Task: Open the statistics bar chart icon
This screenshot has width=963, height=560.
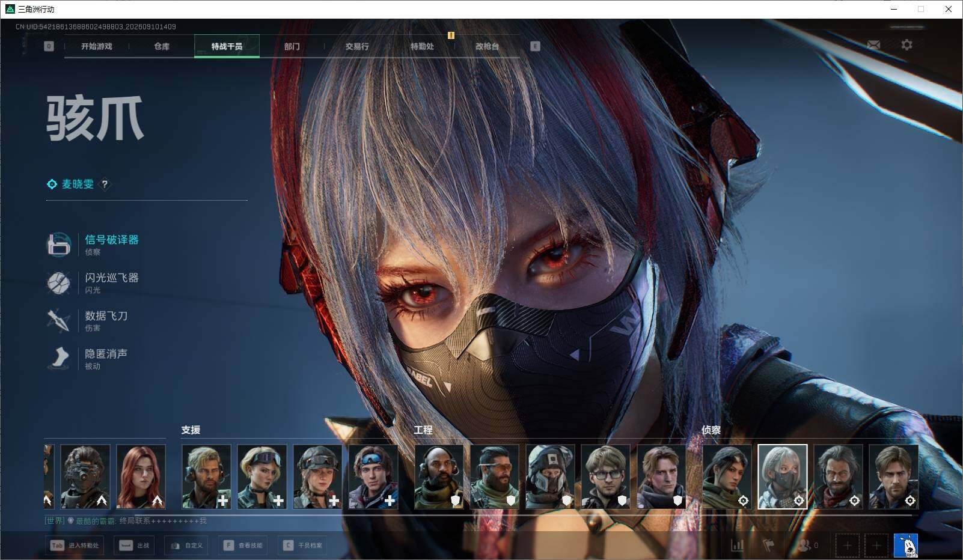Action: tap(737, 545)
